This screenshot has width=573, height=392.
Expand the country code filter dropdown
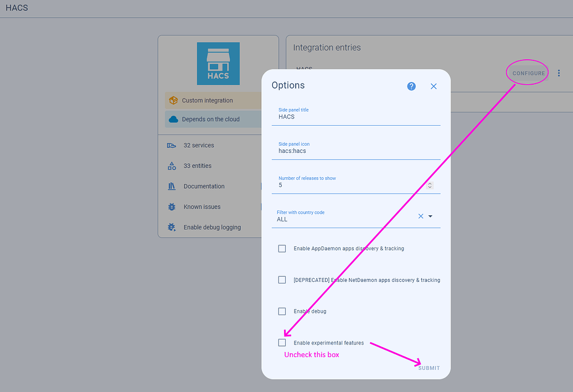[430, 216]
